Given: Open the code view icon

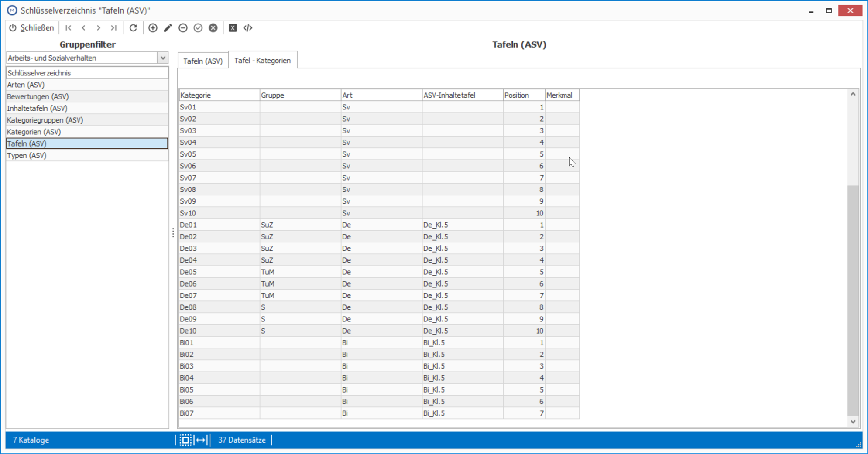Looking at the screenshot, I should point(248,28).
